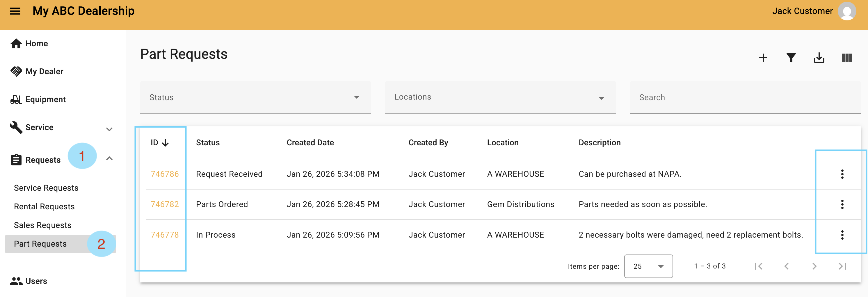Open the hamburger navigation menu
868x297 pixels.
click(x=15, y=11)
